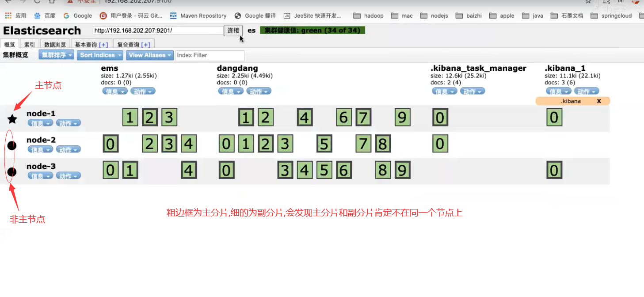Open node-1 信息 dropdown
The image size is (644, 297).
coord(40,123)
